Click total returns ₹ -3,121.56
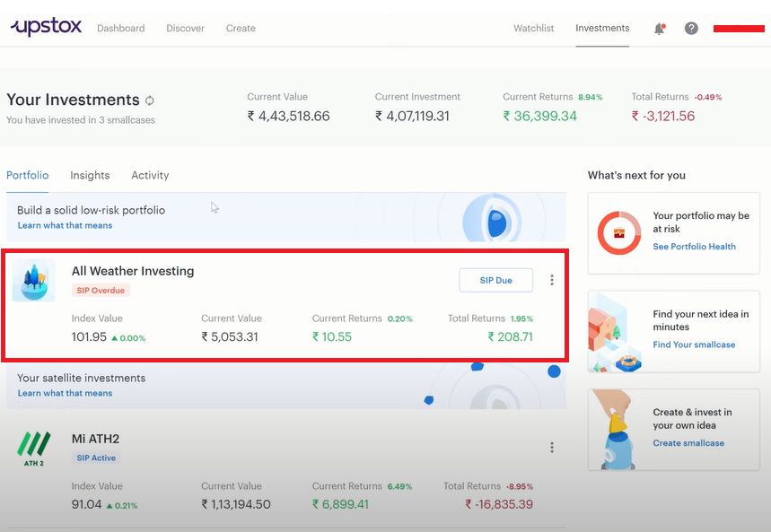 click(x=663, y=116)
